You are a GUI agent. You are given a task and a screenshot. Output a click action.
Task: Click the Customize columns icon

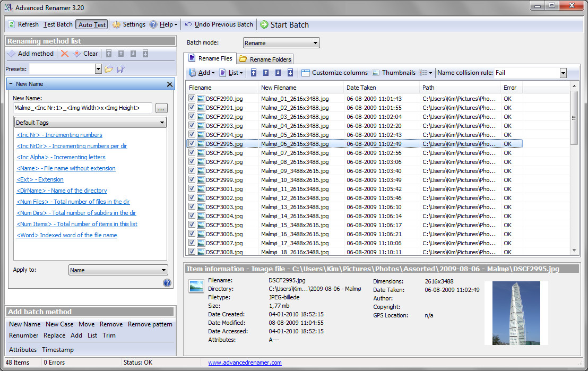[x=306, y=73]
